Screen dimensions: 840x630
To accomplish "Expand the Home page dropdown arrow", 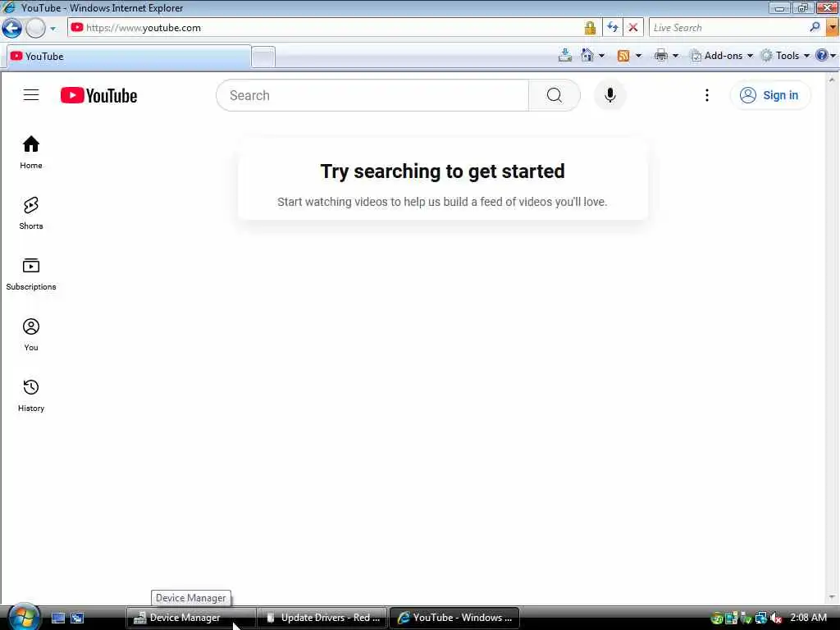I will point(601,56).
